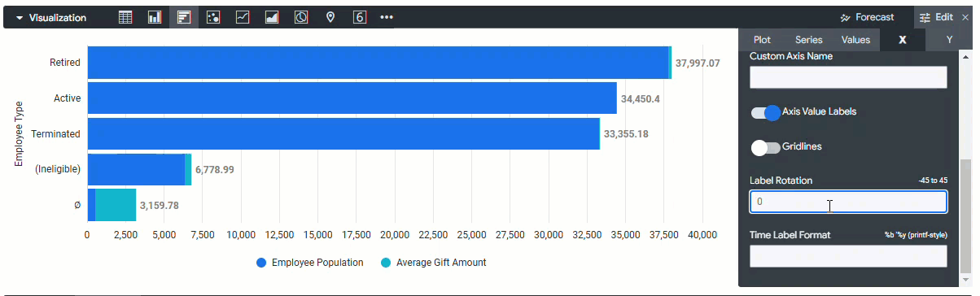Image resolution: width=980 pixels, height=296 pixels.
Task: Click the Time Label Format field
Action: click(x=848, y=256)
